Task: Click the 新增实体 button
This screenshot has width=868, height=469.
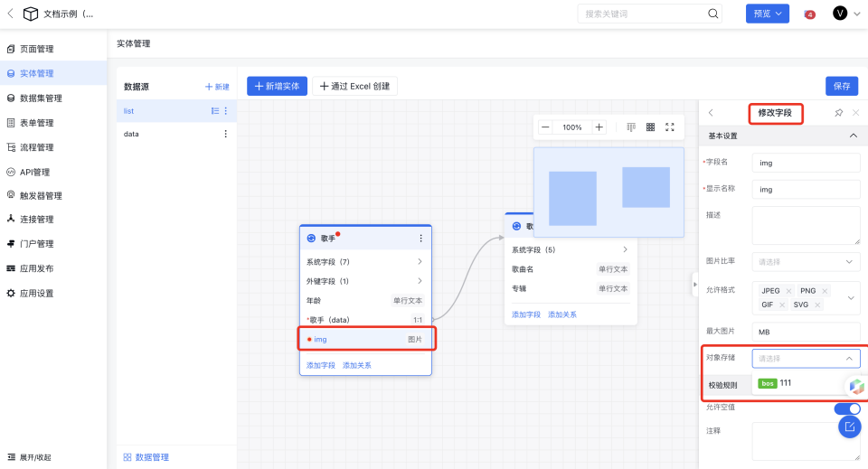Action: 277,86
